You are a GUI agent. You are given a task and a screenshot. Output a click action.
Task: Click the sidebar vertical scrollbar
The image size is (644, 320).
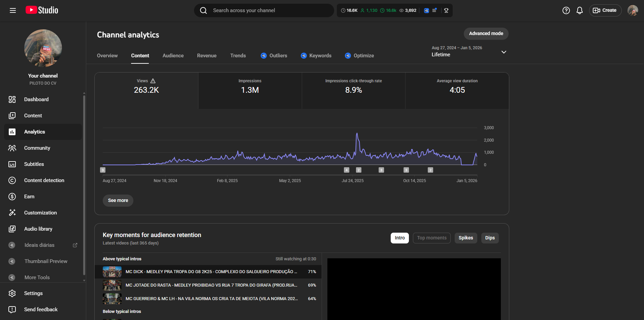(x=84, y=185)
